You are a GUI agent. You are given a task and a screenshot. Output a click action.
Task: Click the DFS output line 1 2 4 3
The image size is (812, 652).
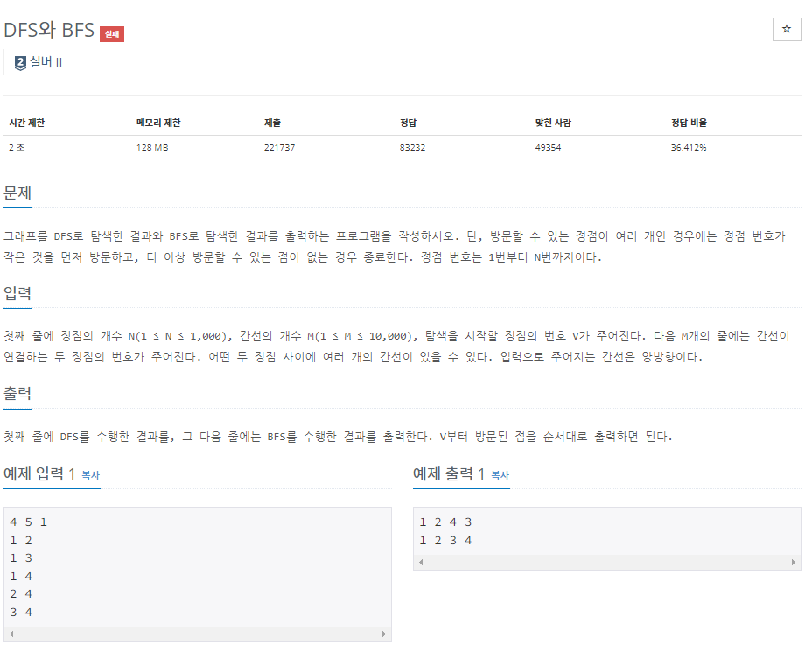click(445, 522)
